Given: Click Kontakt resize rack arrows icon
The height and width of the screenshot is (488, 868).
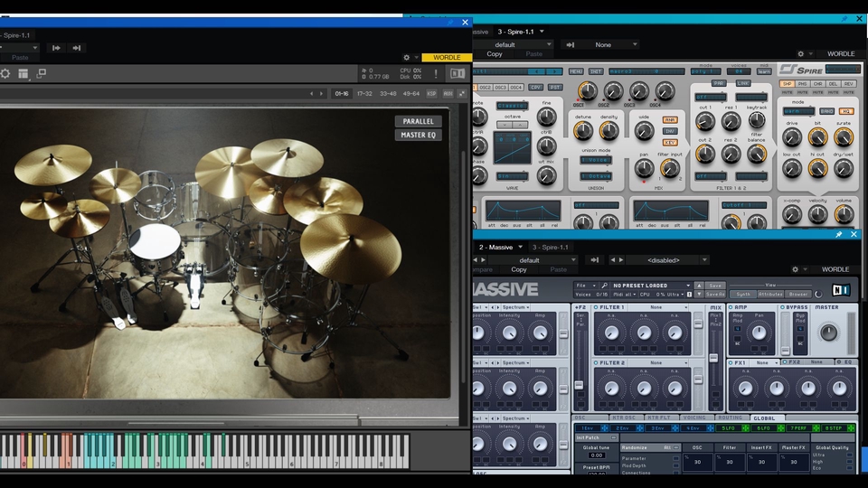Looking at the screenshot, I should (462, 93).
